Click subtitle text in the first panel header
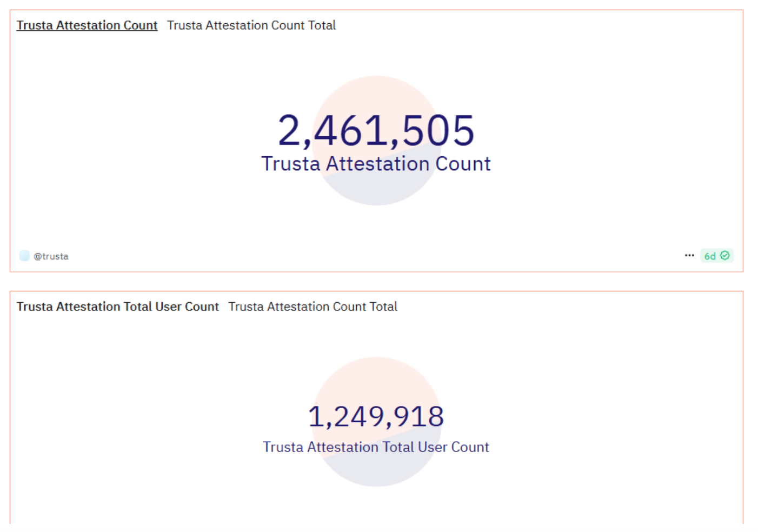 [x=251, y=25]
